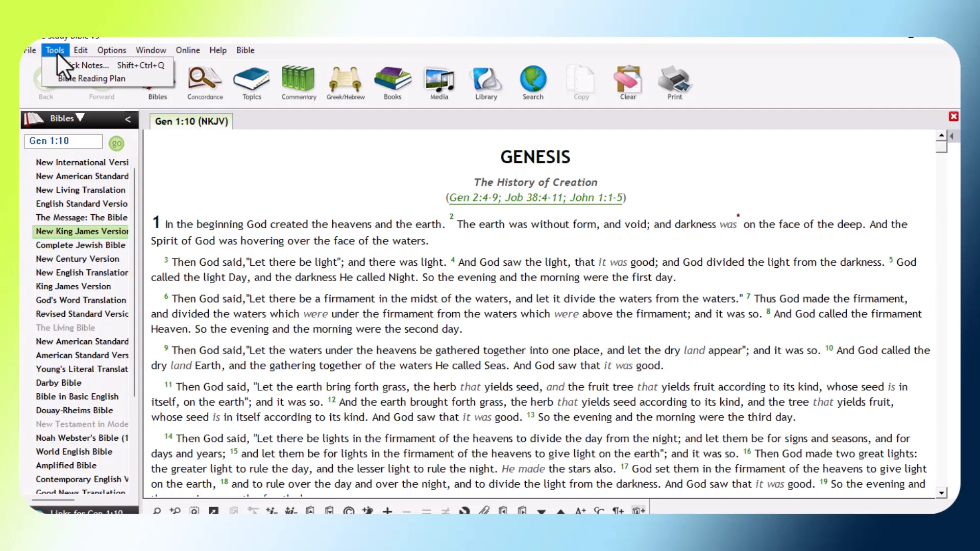This screenshot has height=551, width=980.
Task: Follow the Gen 2:4-9 cross-reference link
Action: click(x=474, y=198)
